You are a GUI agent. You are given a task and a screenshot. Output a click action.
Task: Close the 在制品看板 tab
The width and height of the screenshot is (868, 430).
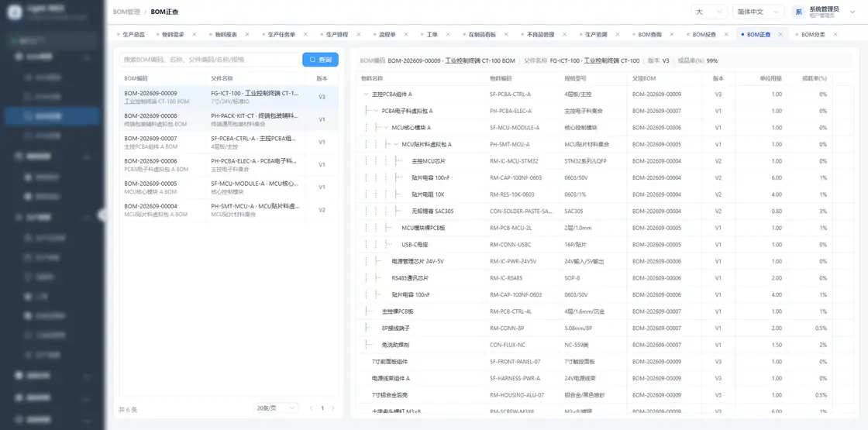coord(507,34)
